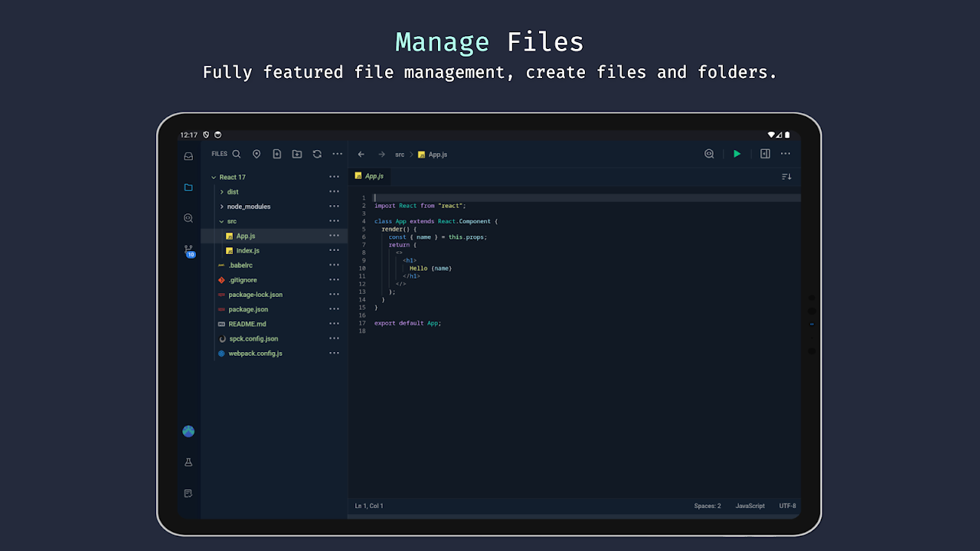The width and height of the screenshot is (980, 551).
Task: Open options for README.md row
Action: [335, 324]
